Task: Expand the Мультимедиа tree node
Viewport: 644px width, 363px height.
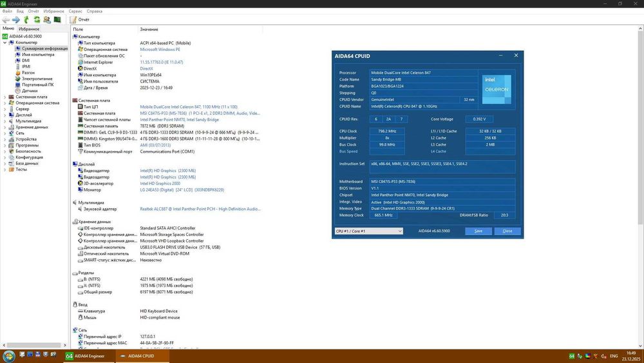Action: [5, 121]
